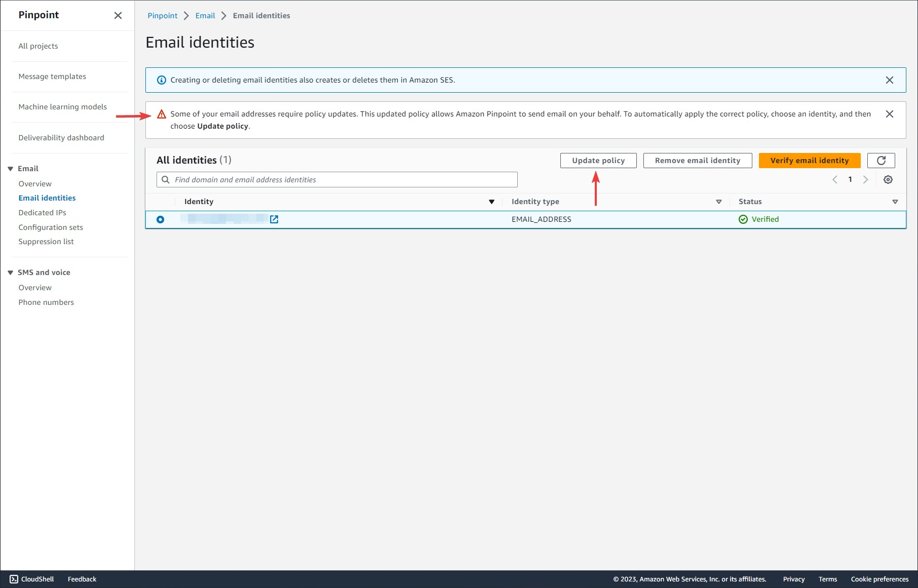Go to previous page of identities

[835, 179]
